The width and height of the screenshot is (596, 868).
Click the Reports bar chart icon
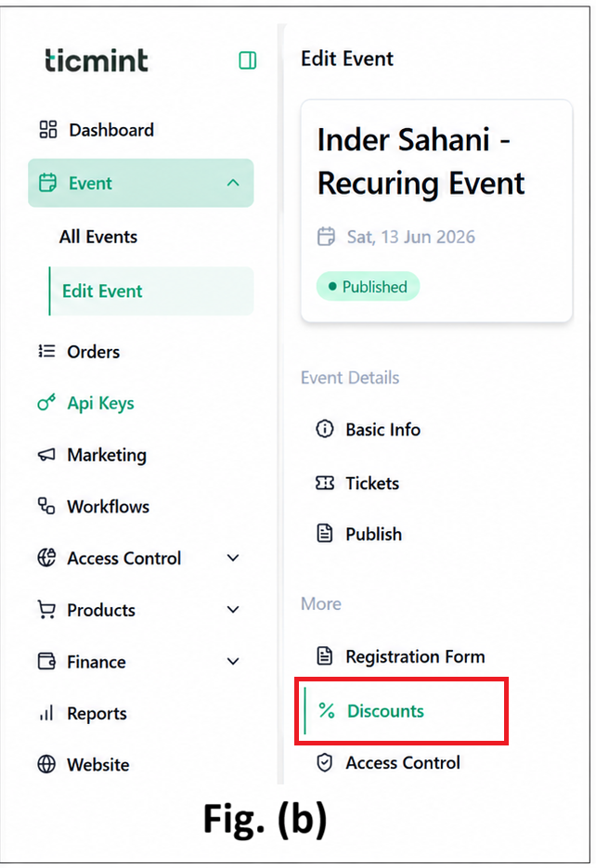pyautogui.click(x=46, y=713)
